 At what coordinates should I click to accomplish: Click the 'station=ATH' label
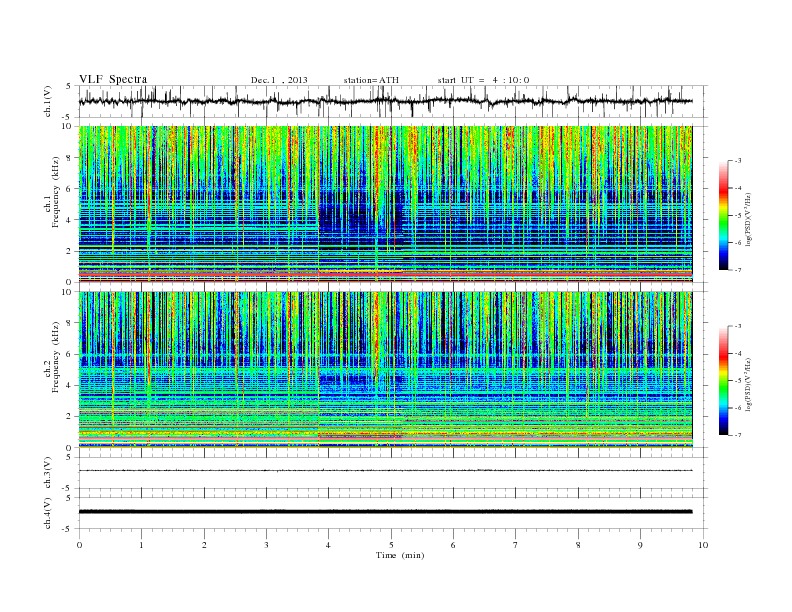pyautogui.click(x=371, y=80)
